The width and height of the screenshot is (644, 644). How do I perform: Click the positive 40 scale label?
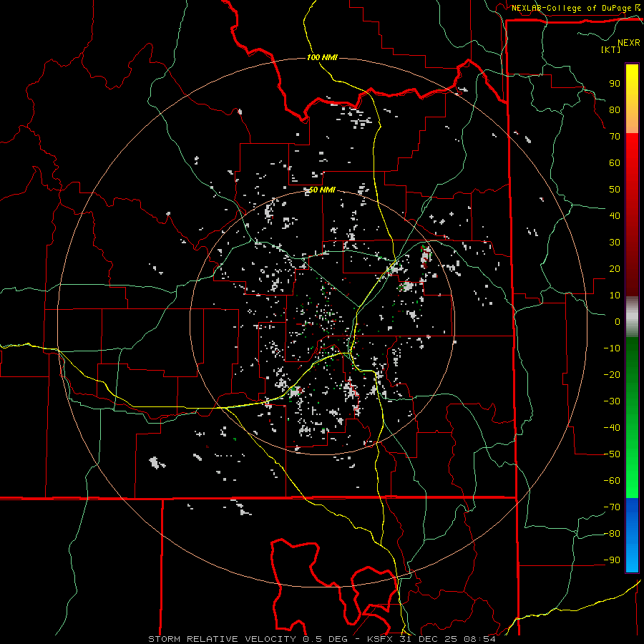(615, 215)
